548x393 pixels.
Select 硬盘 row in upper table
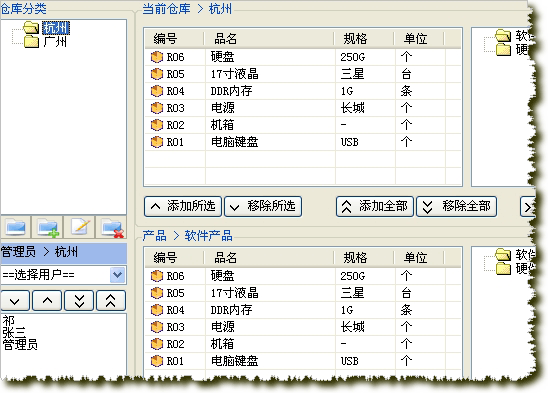(303, 57)
